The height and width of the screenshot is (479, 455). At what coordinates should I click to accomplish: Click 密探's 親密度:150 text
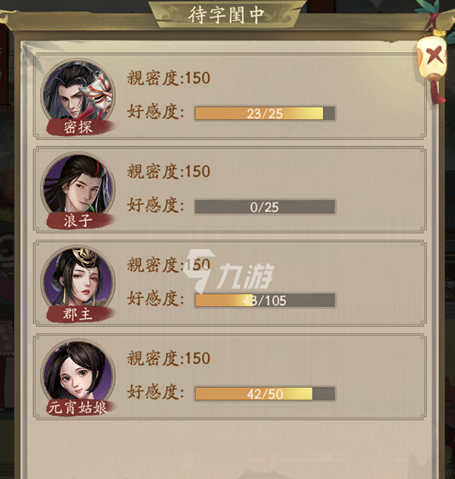click(x=169, y=78)
